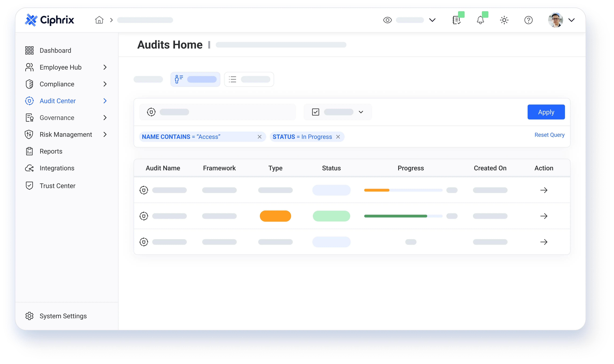Click the Audits Home page title
The width and height of the screenshot is (614, 364).
[x=170, y=45]
